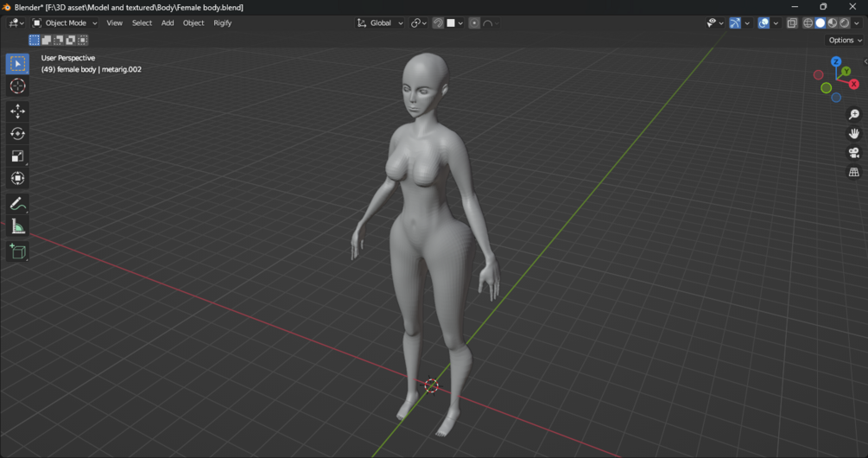Set selection mode to new selection
Screen dimensions: 868x458
click(35, 40)
